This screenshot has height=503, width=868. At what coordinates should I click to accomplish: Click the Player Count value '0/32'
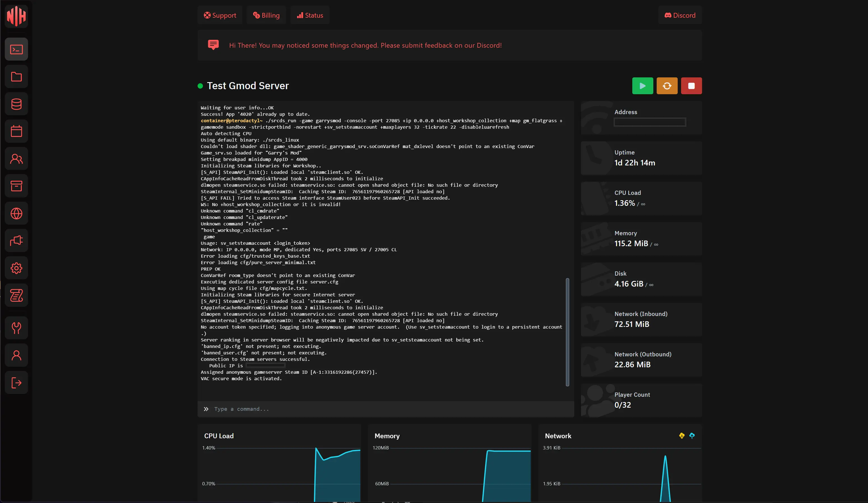[x=622, y=405]
